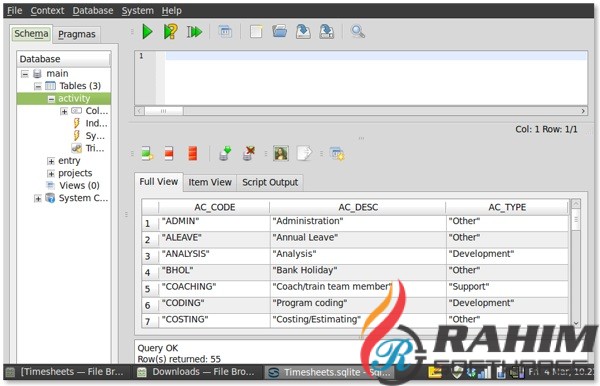Screen dimensions: 600x386
Task: Click the Database tree header
Action: [x=64, y=59]
